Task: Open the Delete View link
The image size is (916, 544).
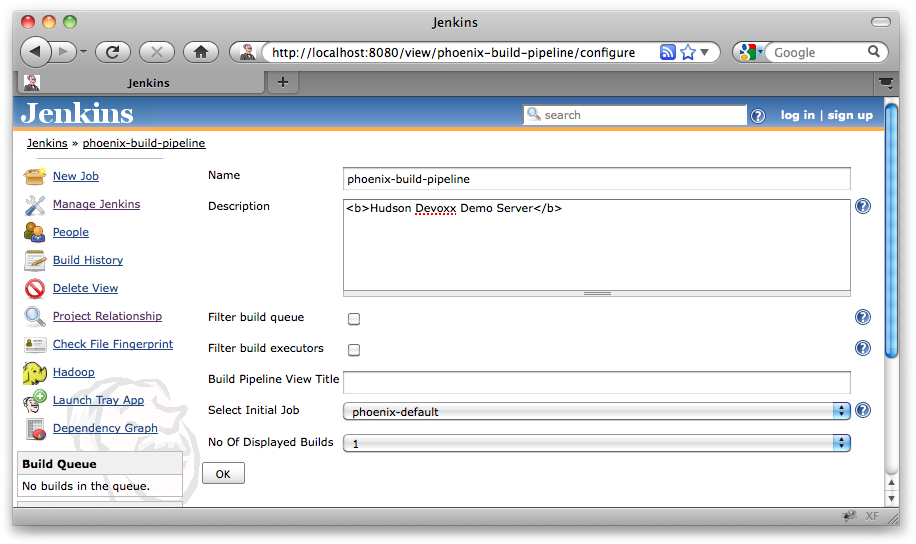Action: [85, 288]
